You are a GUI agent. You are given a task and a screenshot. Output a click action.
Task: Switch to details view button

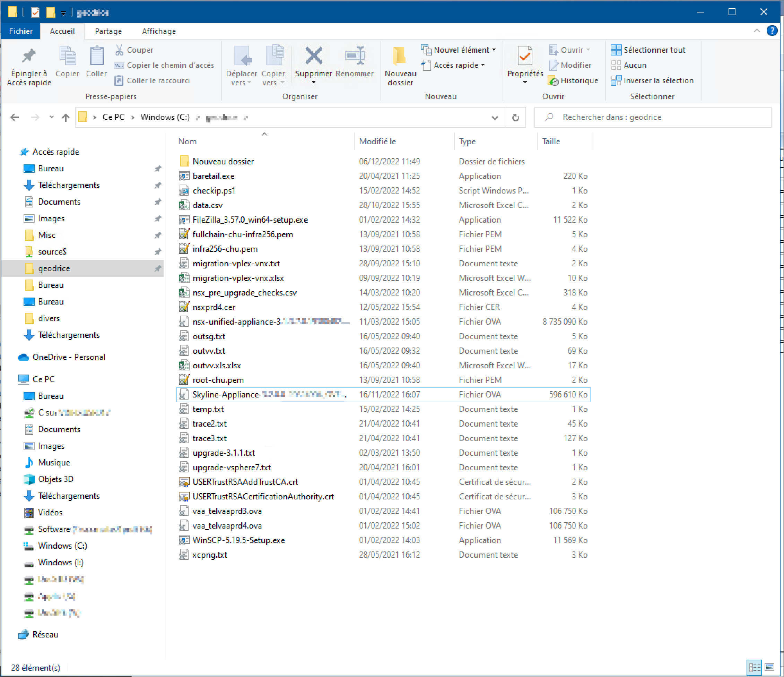pyautogui.click(x=755, y=668)
